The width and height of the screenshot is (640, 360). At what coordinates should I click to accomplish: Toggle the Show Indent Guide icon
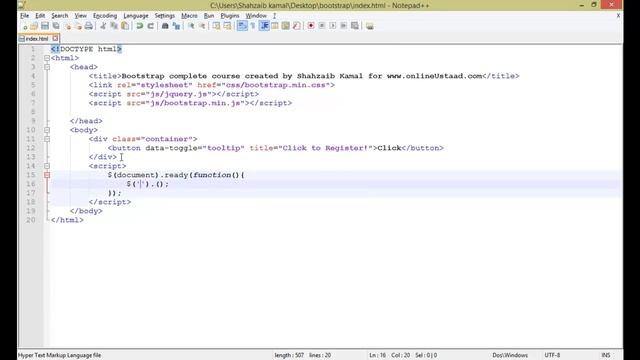[264, 26]
